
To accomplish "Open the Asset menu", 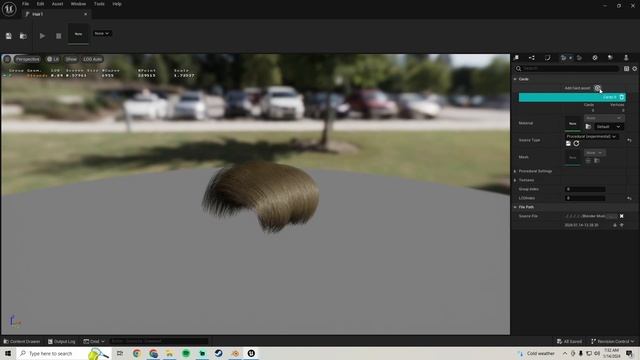I will coord(57,4).
